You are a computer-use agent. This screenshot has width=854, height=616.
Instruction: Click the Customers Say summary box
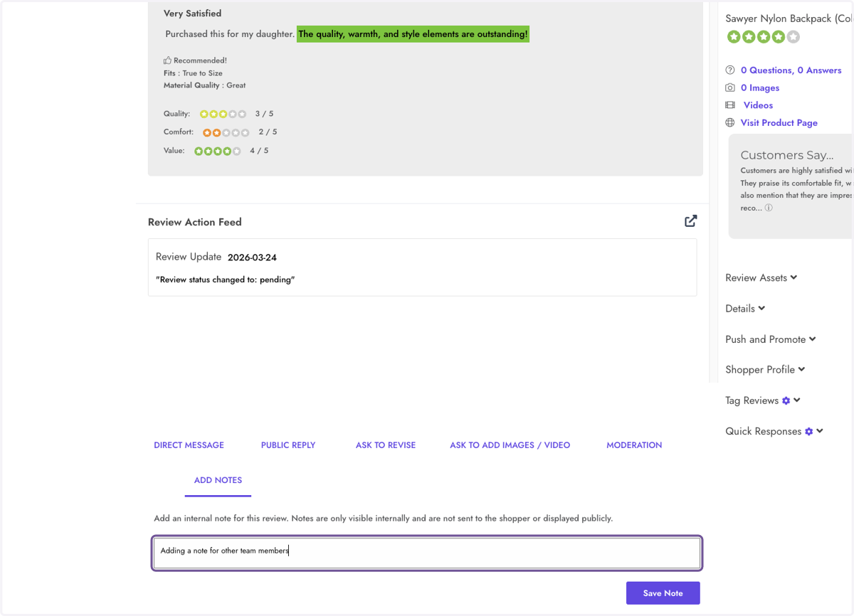pyautogui.click(x=791, y=186)
